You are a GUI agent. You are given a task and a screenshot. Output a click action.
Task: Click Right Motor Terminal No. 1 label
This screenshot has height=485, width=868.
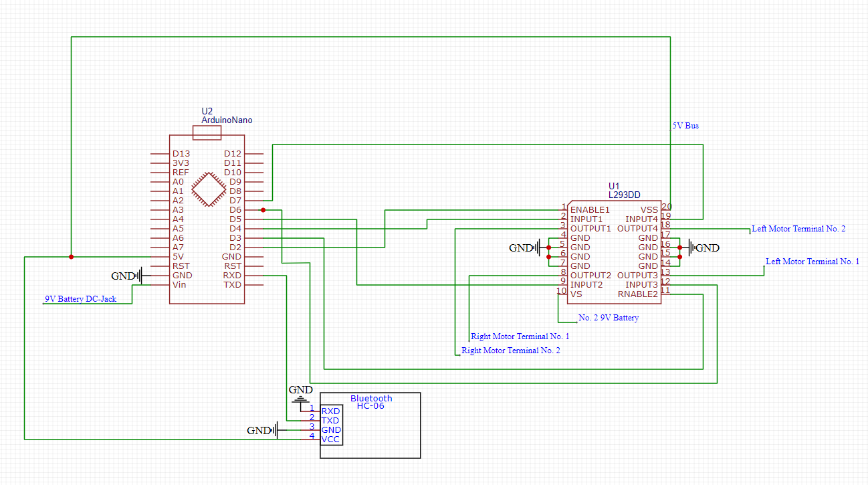[x=520, y=336]
